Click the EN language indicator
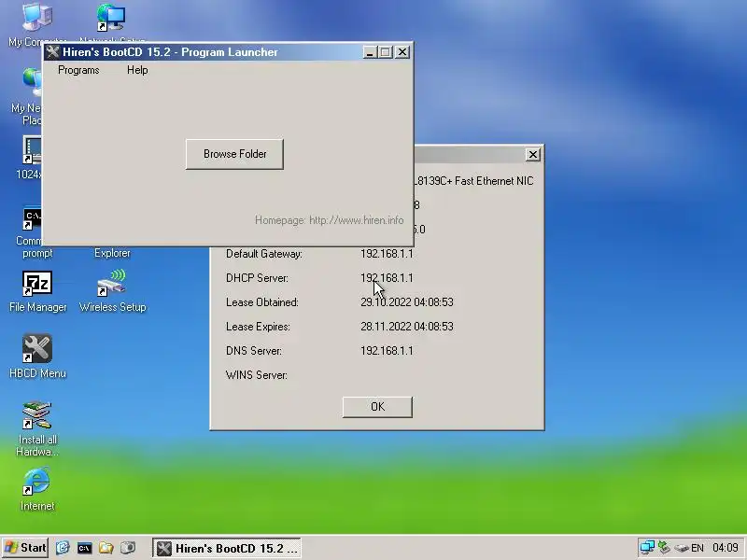This screenshot has height=560, width=747. (698, 548)
